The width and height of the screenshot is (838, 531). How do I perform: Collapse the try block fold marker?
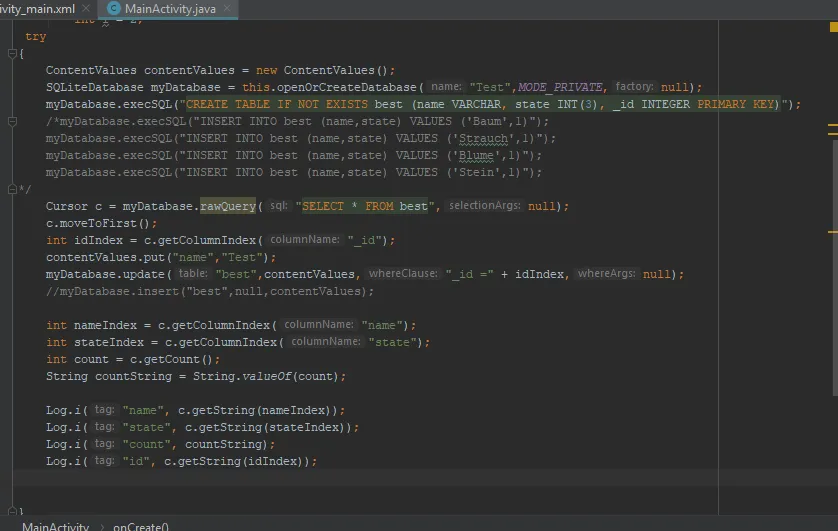pos(12,52)
